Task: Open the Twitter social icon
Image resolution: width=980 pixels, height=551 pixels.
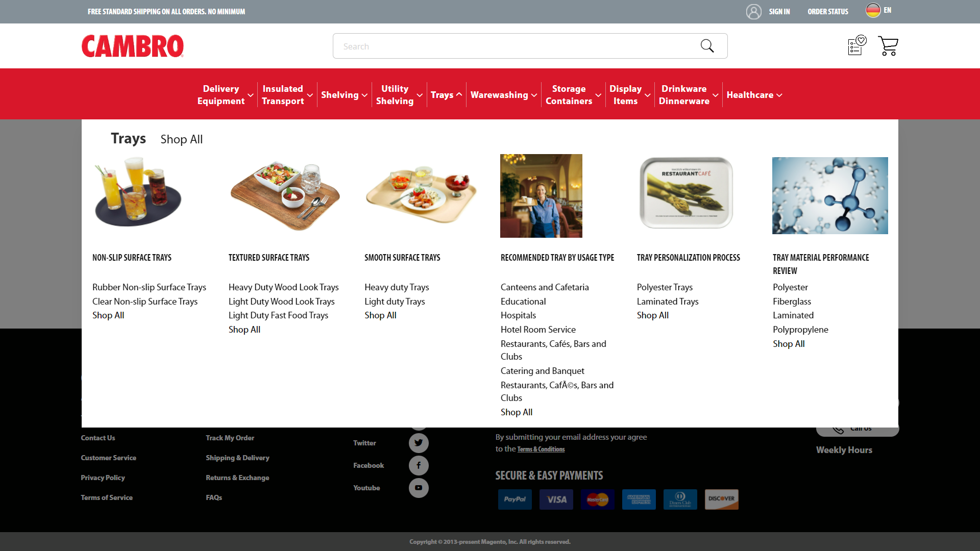Action: (419, 443)
